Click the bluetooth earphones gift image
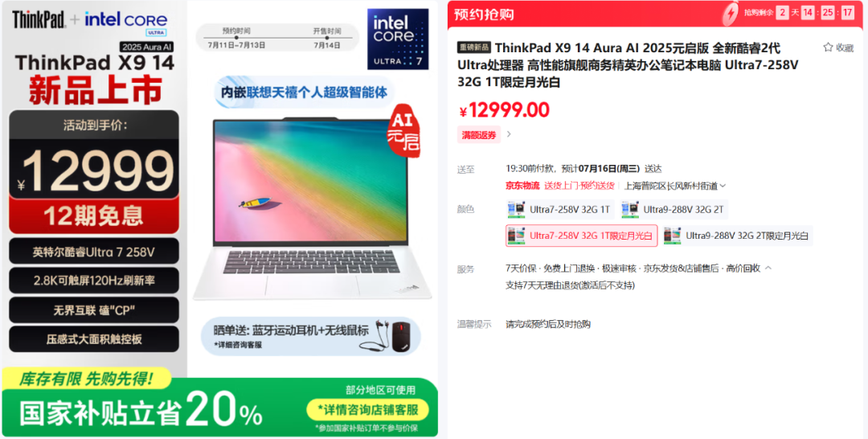Image resolution: width=868 pixels, height=439 pixels. coord(373,335)
